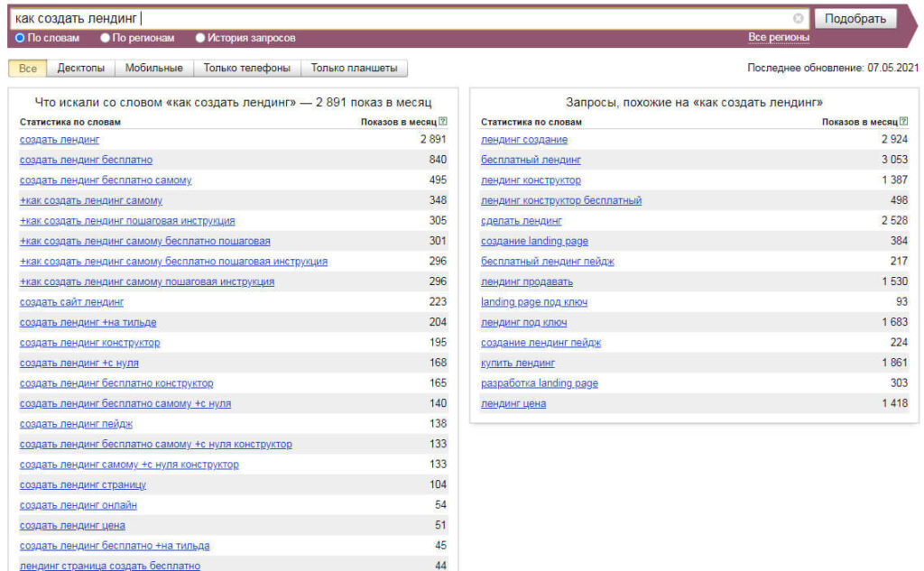Switch to the 'Только планшеты' tab
Viewport: 924px width, 571px height.
[x=354, y=69]
